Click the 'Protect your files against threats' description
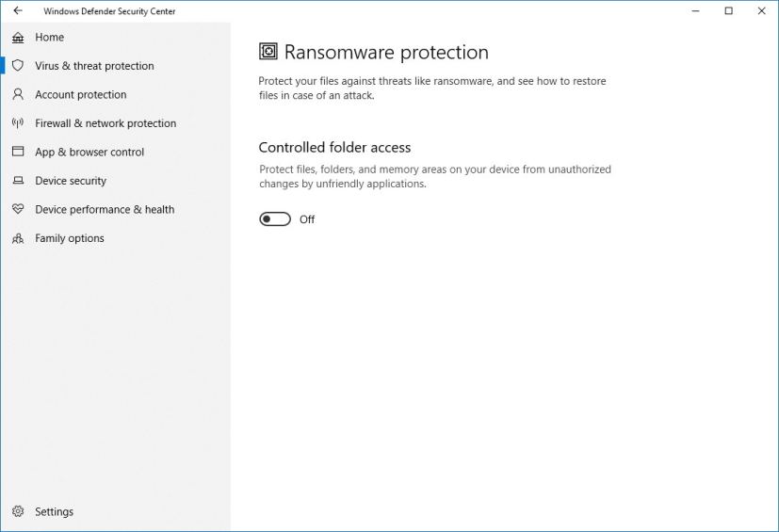 [x=432, y=88]
